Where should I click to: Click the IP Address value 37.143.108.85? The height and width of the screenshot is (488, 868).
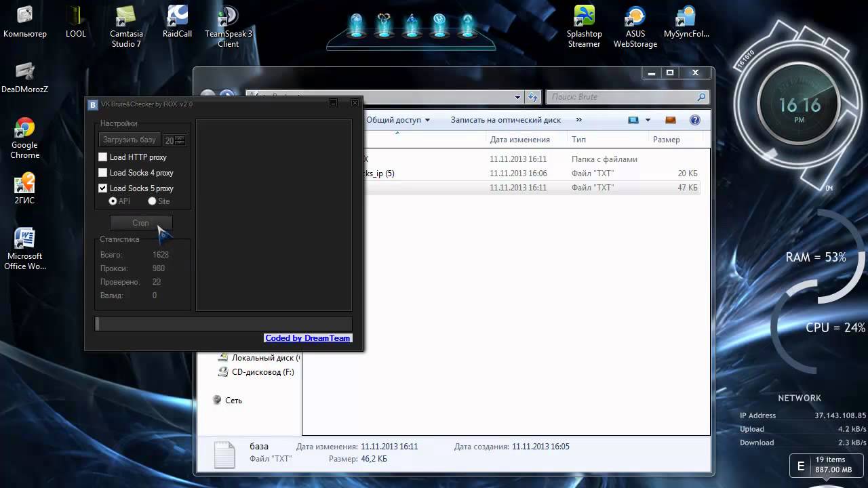coord(840,415)
